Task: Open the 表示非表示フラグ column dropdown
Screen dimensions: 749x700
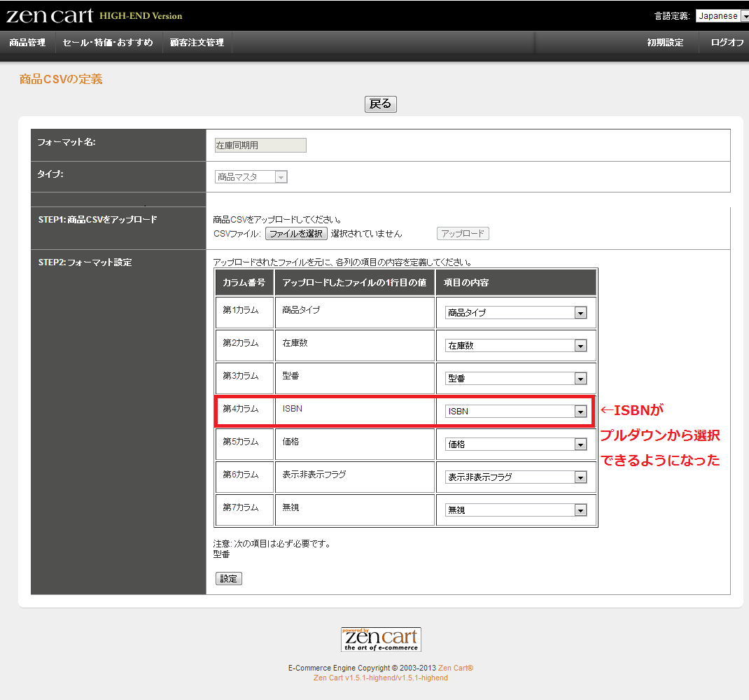Action: (516, 477)
